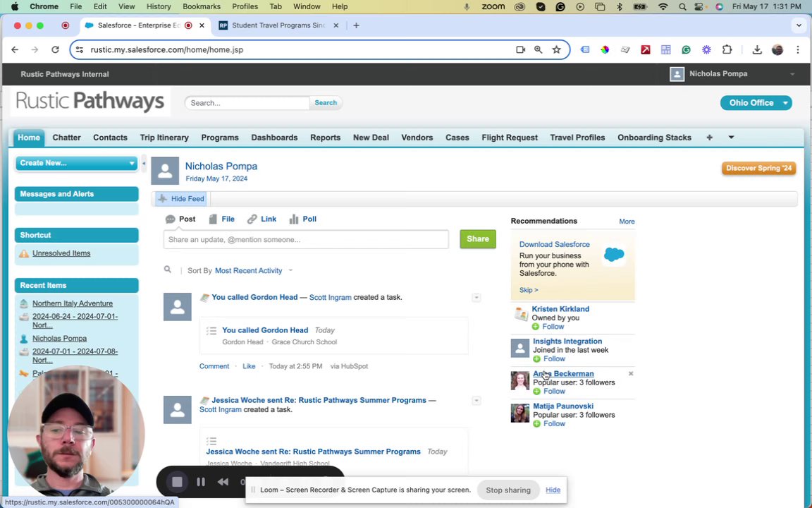The image size is (812, 508).
Task: Click Stop sharing button
Action: pyautogui.click(x=508, y=490)
